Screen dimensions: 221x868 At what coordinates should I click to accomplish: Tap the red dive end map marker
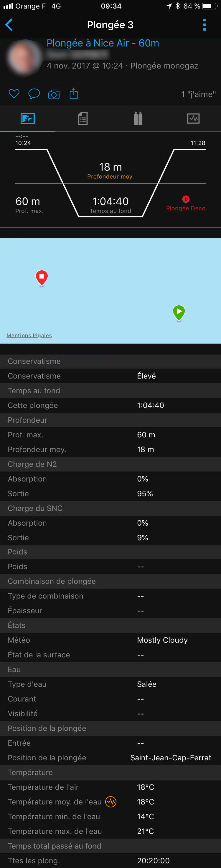(x=42, y=277)
